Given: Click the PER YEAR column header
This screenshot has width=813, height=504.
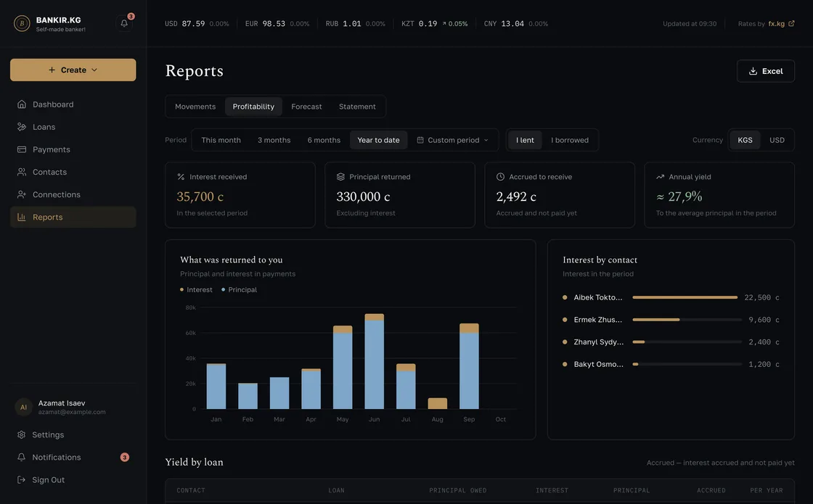Looking at the screenshot, I should (x=767, y=490).
